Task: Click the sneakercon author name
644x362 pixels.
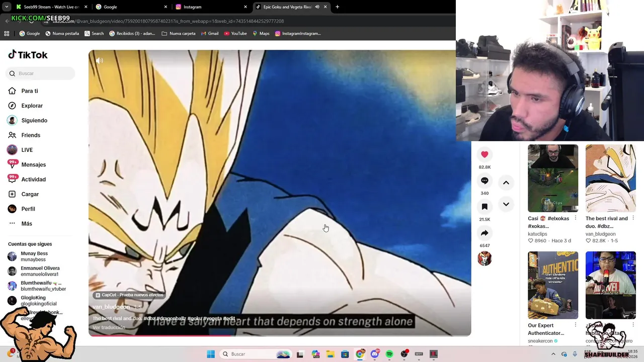Action: 540,341
